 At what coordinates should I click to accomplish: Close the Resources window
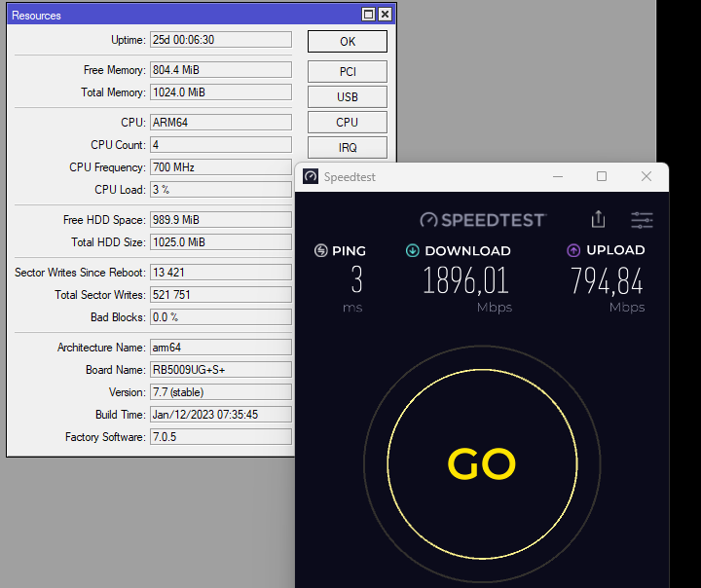[x=385, y=15]
